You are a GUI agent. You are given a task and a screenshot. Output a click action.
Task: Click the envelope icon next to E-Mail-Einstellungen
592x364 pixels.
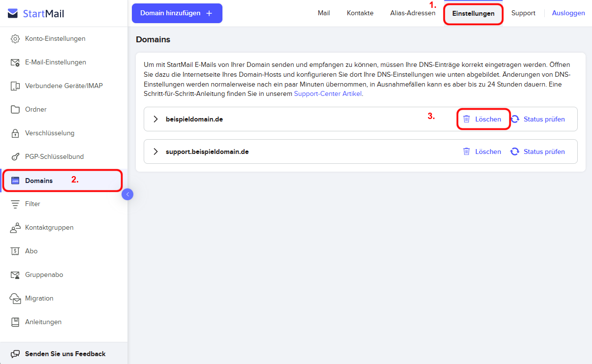[x=15, y=62]
